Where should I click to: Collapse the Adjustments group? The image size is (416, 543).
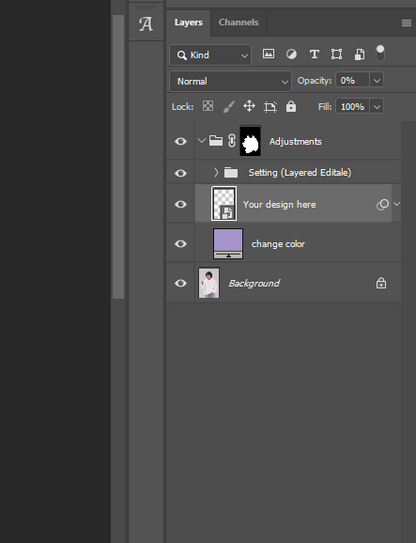(x=201, y=141)
